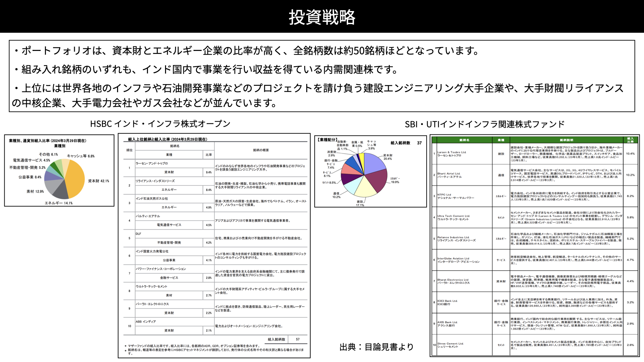644x362 pixels.
Task: Click the バルティ・エアテル row name
Action: (x=148, y=216)
